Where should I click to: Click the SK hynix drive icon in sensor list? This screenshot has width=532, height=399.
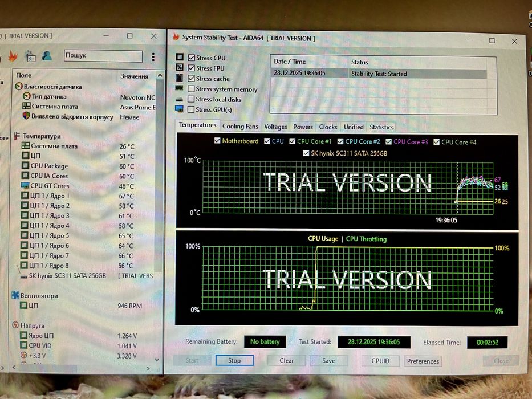(x=24, y=276)
